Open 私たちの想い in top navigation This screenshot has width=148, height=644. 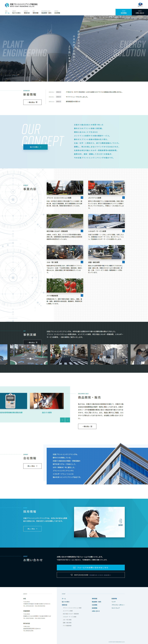tap(16, 13)
